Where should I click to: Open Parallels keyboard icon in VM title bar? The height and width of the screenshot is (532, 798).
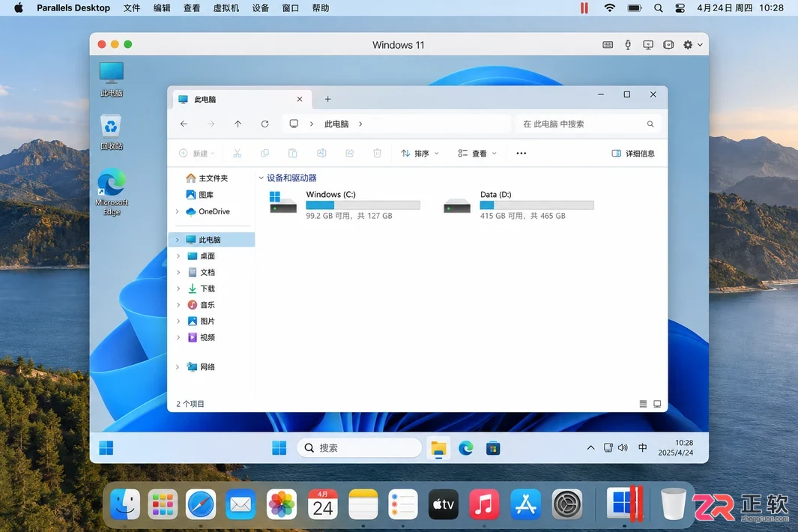pyautogui.click(x=608, y=45)
